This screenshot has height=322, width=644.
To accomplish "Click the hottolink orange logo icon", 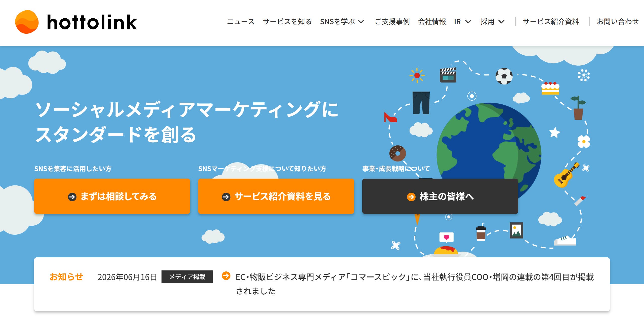I will (27, 22).
